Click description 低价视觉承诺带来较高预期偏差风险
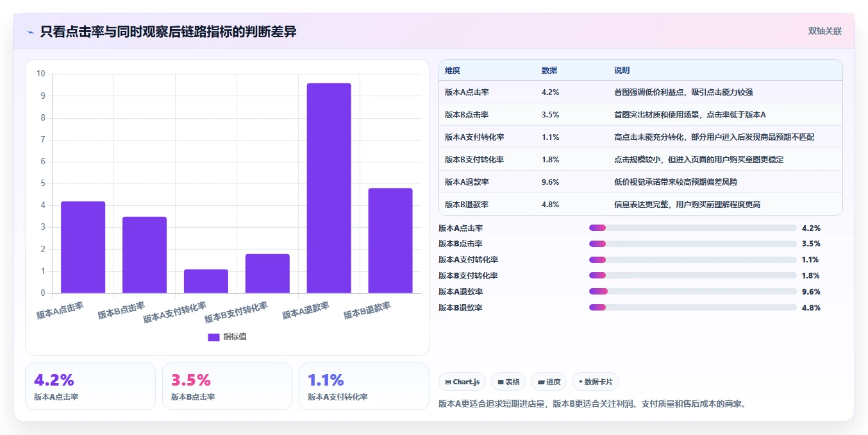Viewport: 868px width, 435px height. coord(676,182)
